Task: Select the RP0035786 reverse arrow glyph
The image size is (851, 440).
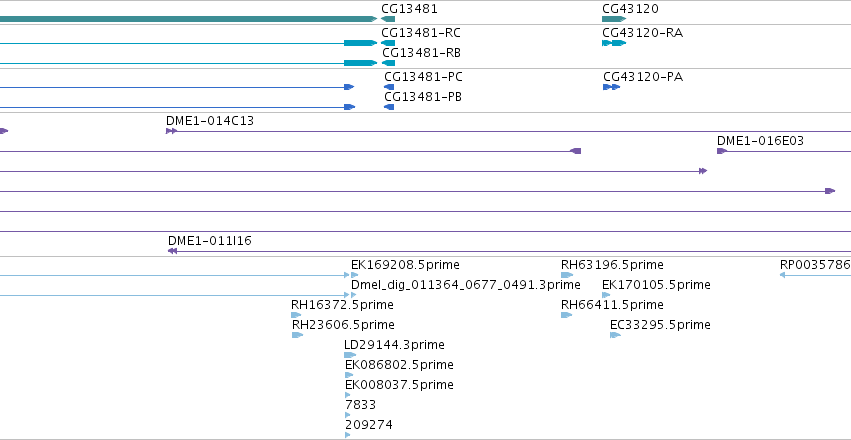Action: [783, 275]
